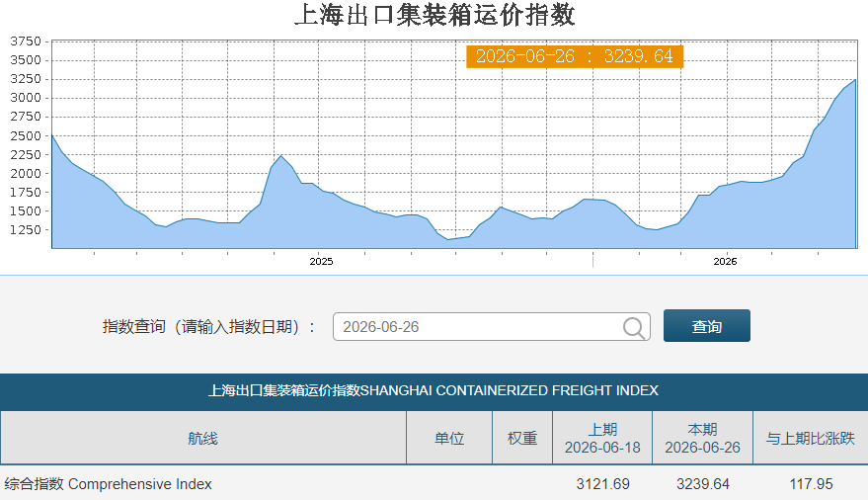The height and width of the screenshot is (500, 868).
Task: Click the 1750 y-axis label
Action: (26, 192)
